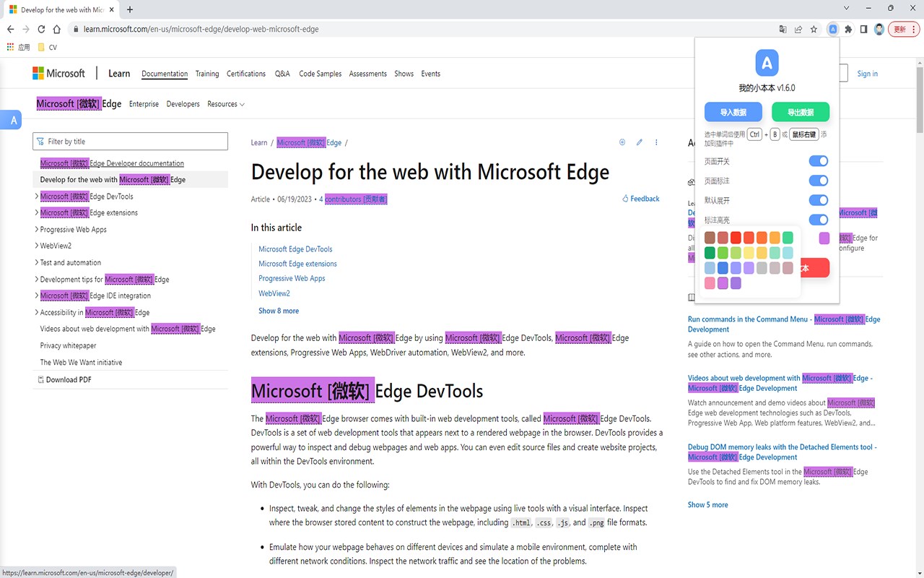Expand the Progressive Web Apps tree item
The width and height of the screenshot is (924, 578).
(x=37, y=230)
